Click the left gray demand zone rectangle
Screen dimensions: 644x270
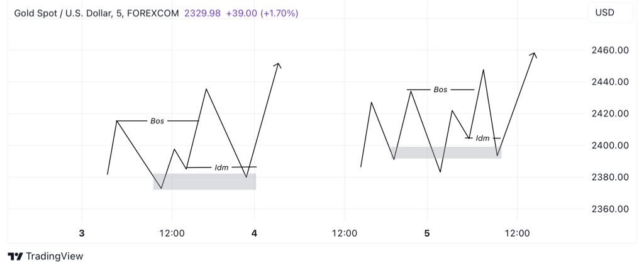[204, 182]
